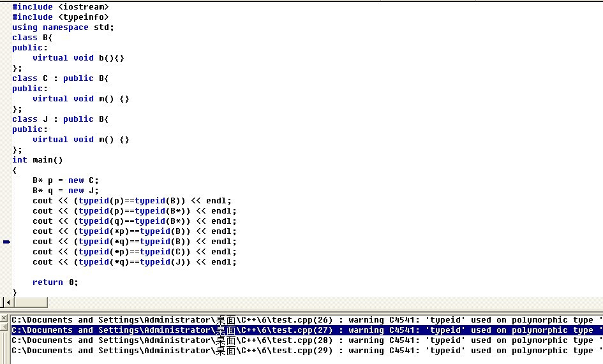
Task: Select the test.cpp(26) warning line in output
Action: point(306,320)
